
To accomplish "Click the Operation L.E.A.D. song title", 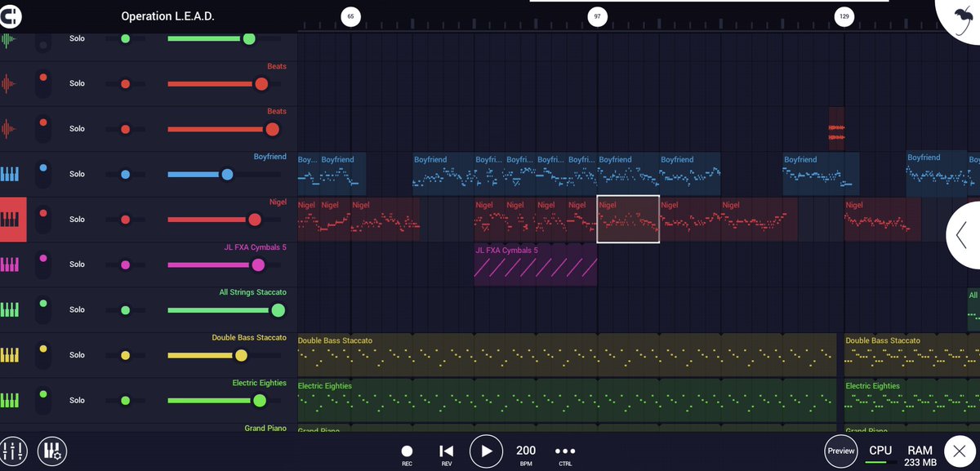I will point(167,16).
